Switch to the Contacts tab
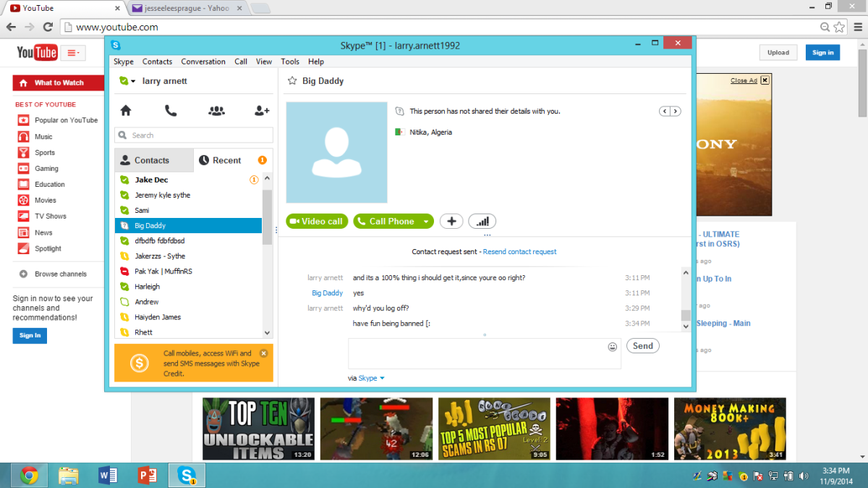This screenshot has height=488, width=868. pyautogui.click(x=154, y=160)
